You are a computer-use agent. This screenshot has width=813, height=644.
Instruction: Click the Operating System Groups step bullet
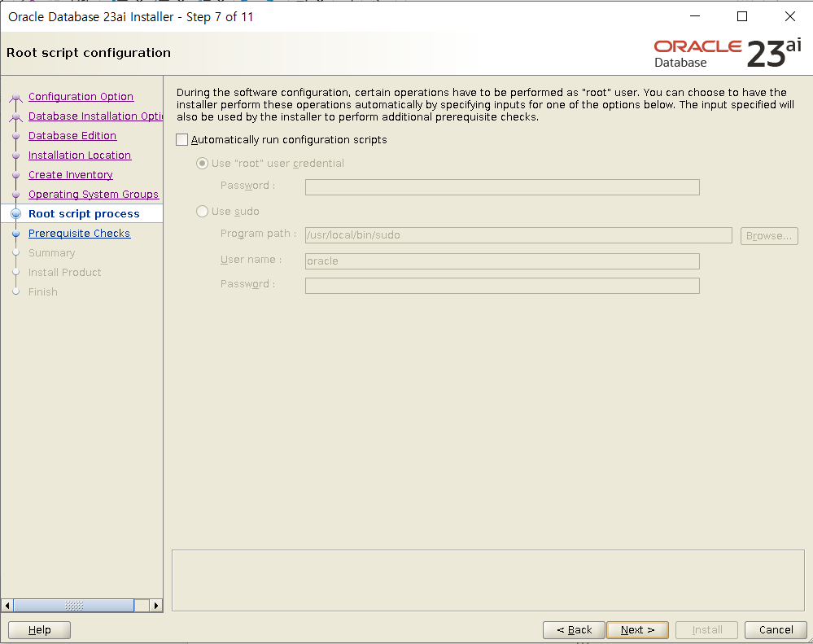point(16,195)
